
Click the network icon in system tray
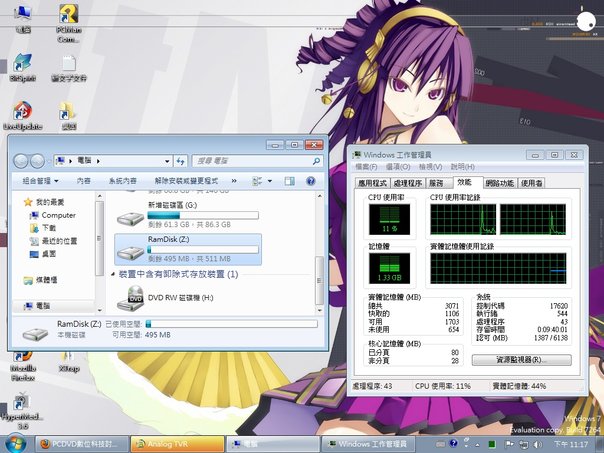(x=523, y=444)
